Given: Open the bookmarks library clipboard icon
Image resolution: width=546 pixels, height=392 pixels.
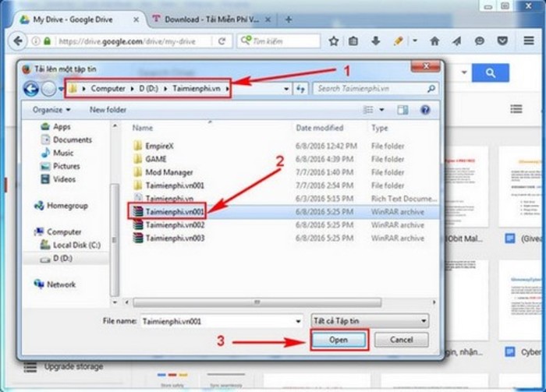Looking at the screenshot, I should tap(353, 41).
